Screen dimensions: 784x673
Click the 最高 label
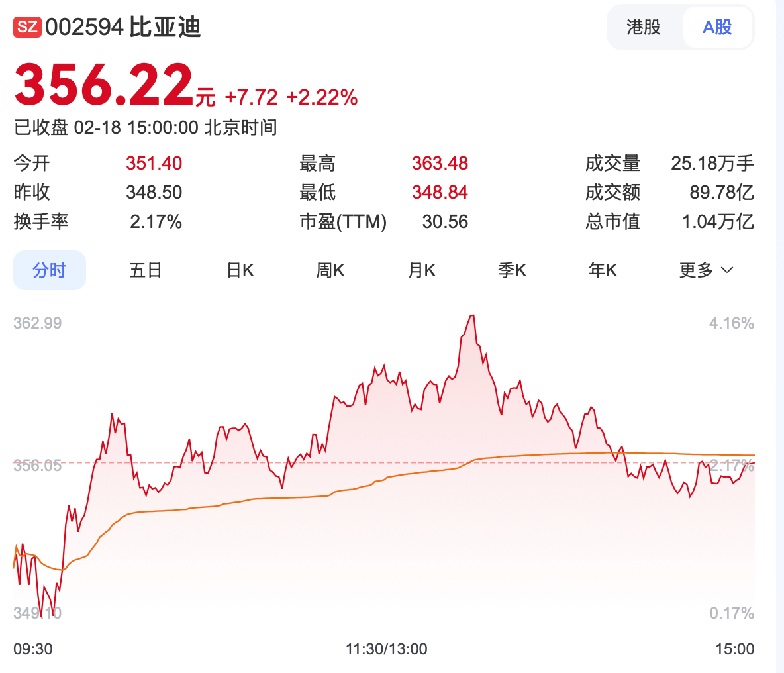(317, 164)
